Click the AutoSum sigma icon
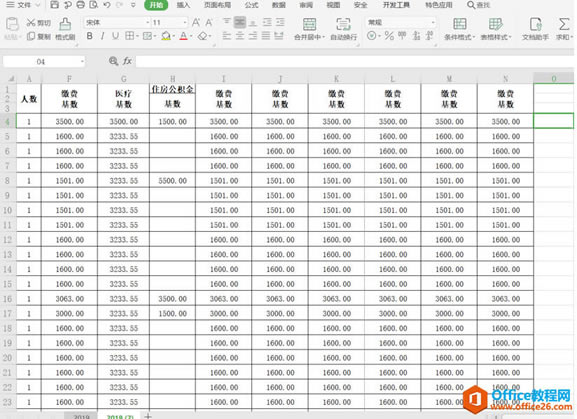The height and width of the screenshot is (419, 577). click(x=564, y=24)
